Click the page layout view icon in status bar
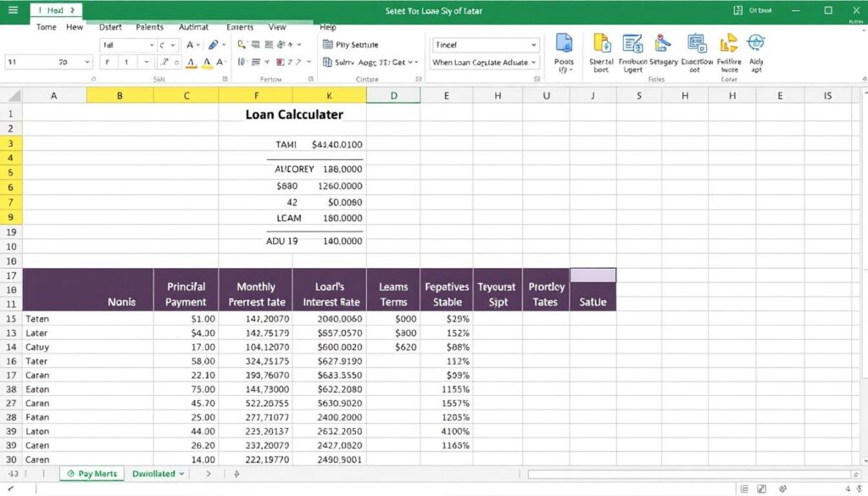This screenshot has width=868, height=496. point(762,489)
